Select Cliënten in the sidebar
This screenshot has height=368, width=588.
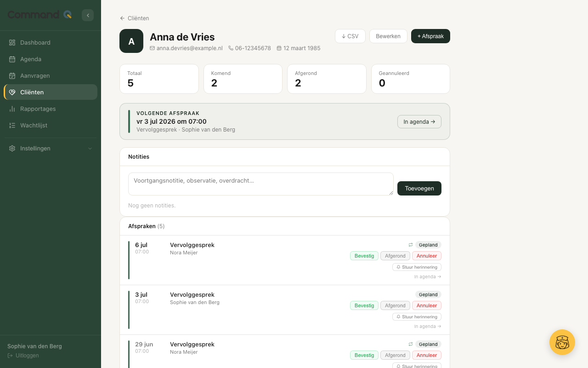(x=51, y=92)
